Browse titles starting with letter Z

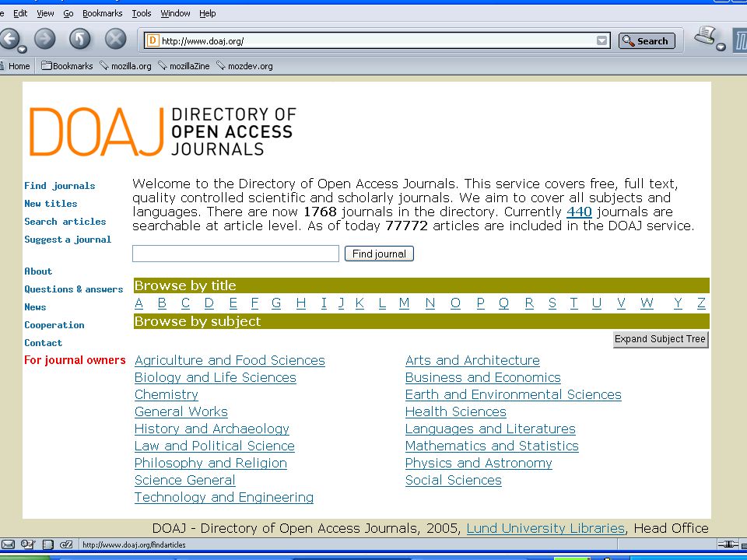click(x=701, y=303)
